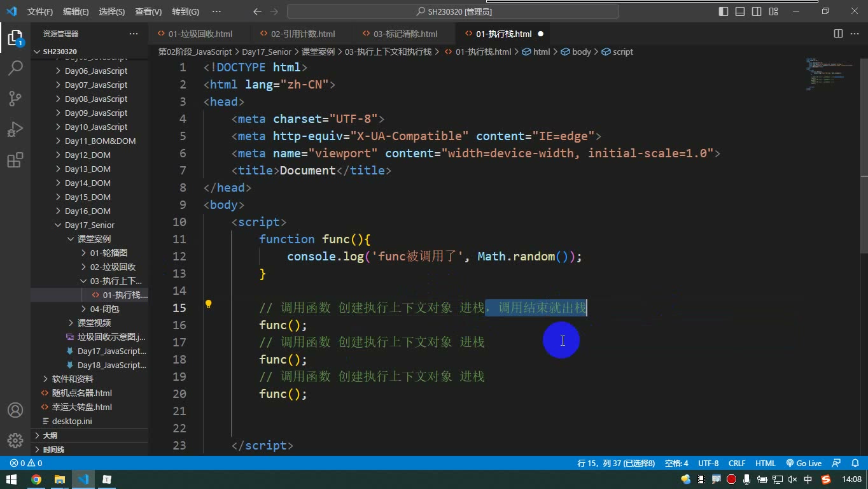Open the Extensions view
The image size is (868, 489).
(x=15, y=160)
